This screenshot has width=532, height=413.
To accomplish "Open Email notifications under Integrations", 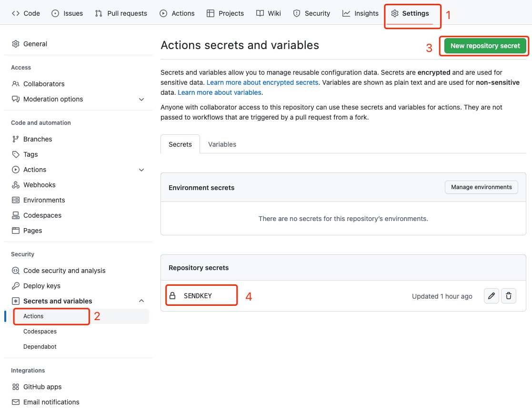I will point(51,402).
